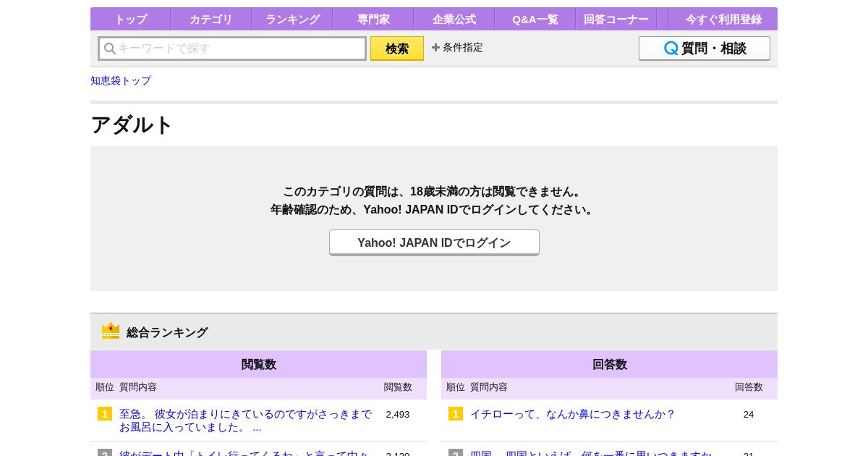Open question イチローって、なんか鼻につきませんか？
The width and height of the screenshot is (868, 456).
coord(573,414)
